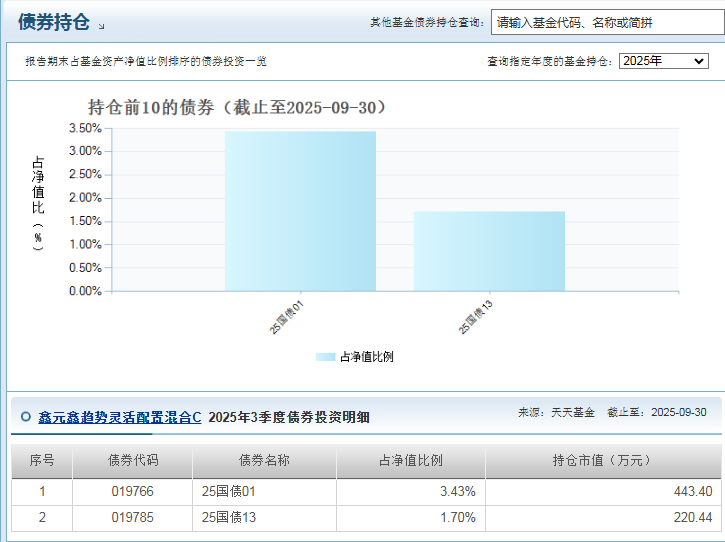Select bond code 019785 cell
This screenshot has width=725, height=542.
133,517
